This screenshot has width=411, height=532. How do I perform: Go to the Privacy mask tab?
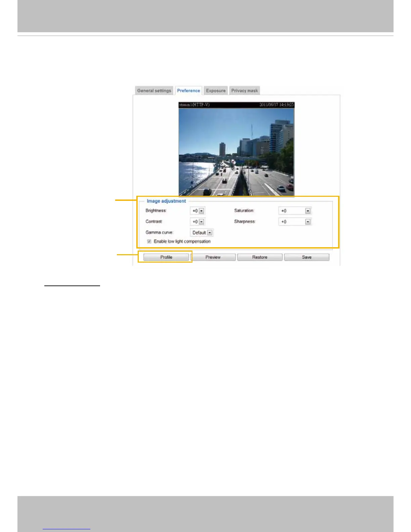[x=244, y=91]
